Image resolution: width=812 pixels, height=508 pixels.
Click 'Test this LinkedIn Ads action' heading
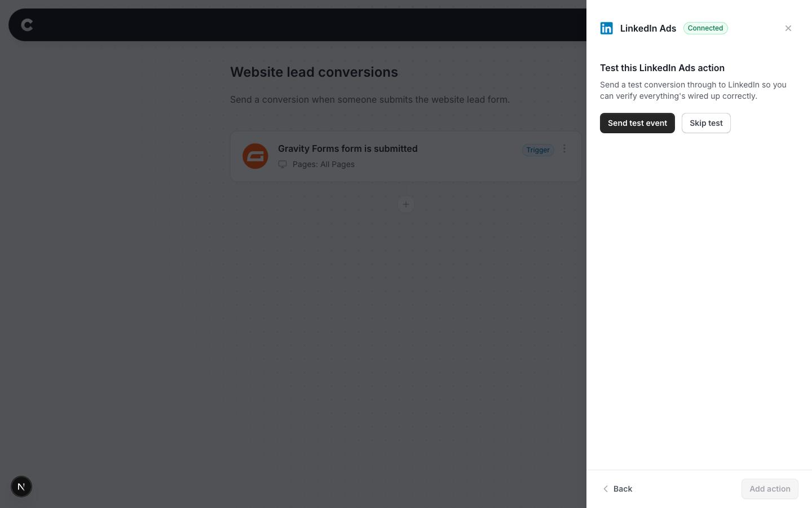pos(662,68)
